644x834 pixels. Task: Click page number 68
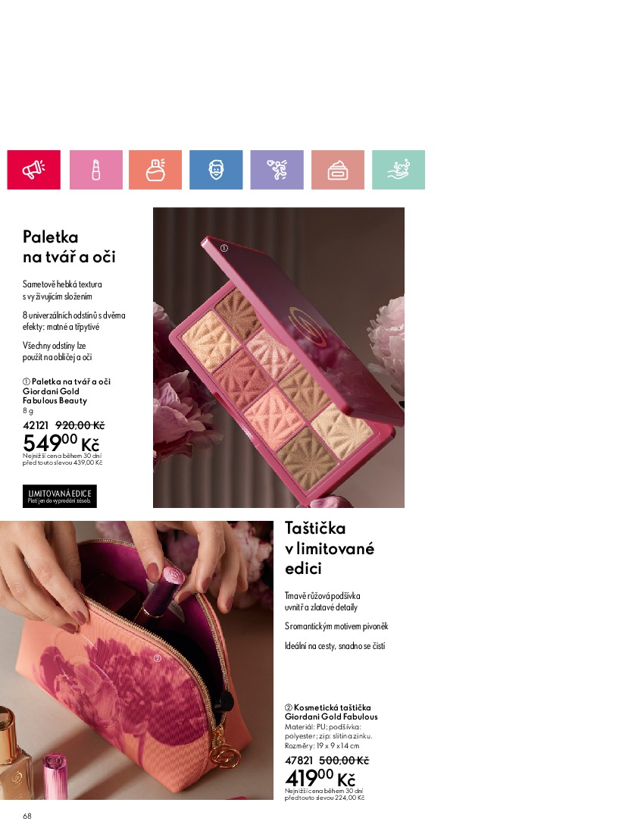[27, 816]
